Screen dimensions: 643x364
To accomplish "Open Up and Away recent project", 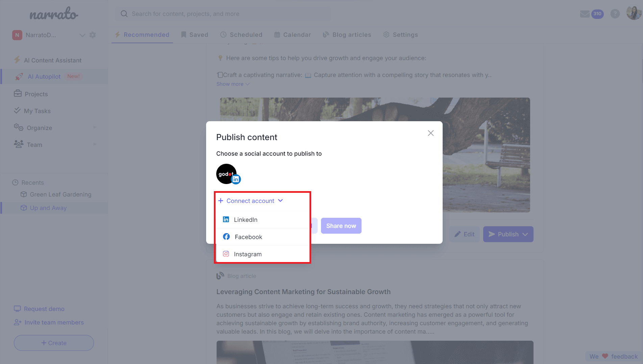I will (x=48, y=208).
